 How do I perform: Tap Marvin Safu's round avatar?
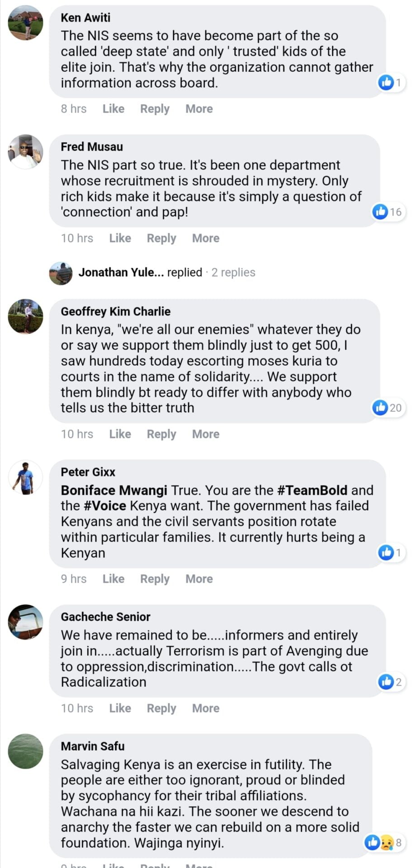click(26, 751)
